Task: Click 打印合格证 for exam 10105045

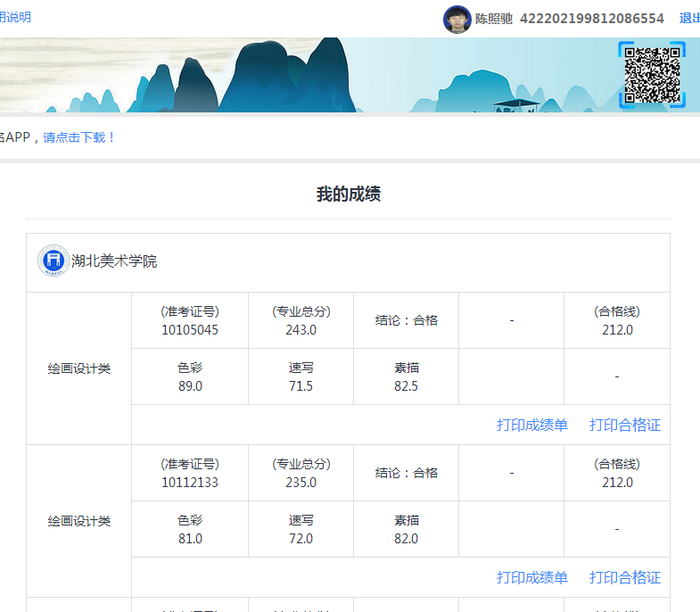Action: (x=625, y=425)
